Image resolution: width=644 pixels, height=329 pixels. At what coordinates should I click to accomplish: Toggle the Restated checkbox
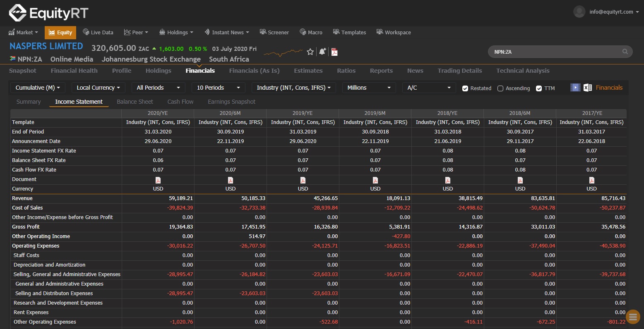(465, 88)
